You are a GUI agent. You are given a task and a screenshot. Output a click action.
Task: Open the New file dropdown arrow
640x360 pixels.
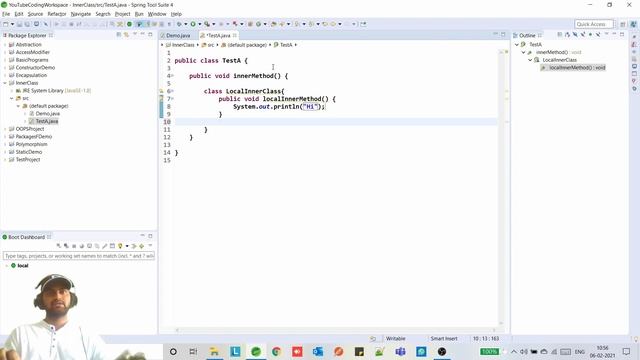[12, 24]
